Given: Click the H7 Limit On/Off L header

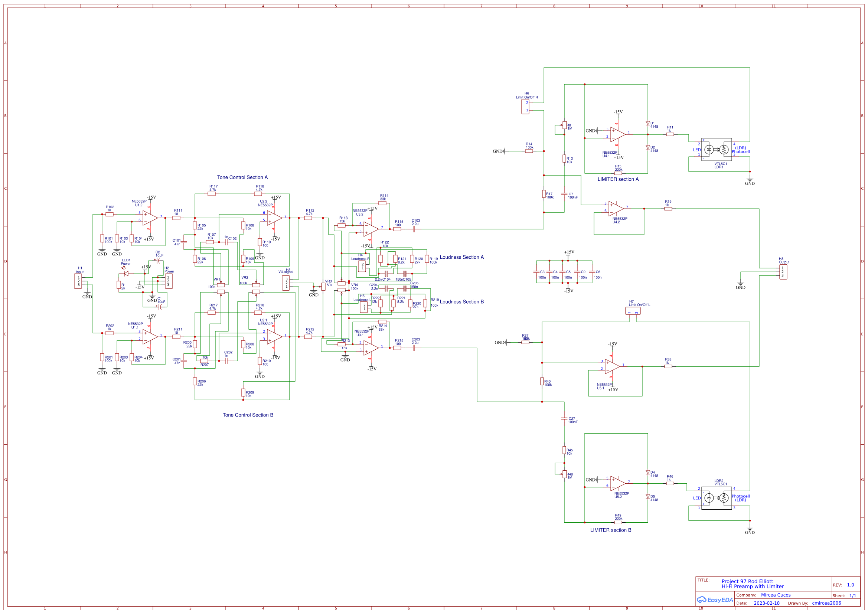Looking at the screenshot, I should [633, 311].
